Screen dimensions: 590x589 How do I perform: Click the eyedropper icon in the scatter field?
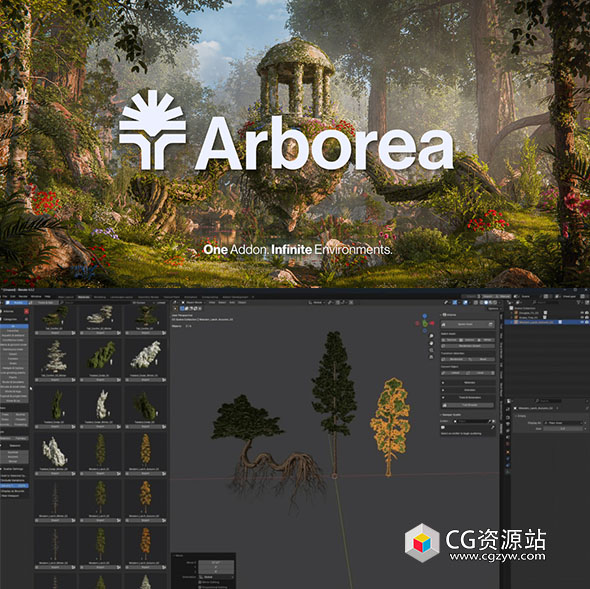(x=490, y=421)
